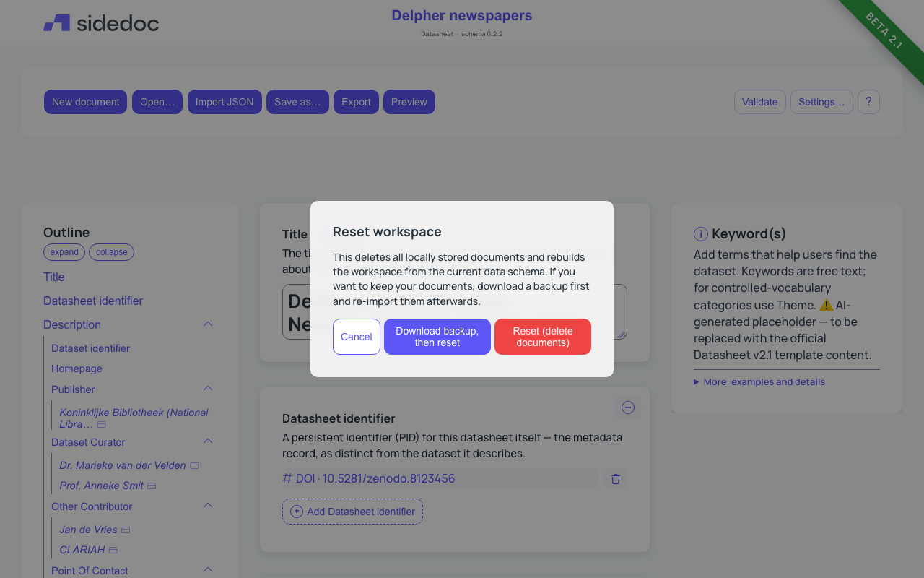Click Import JSON button
This screenshot has width=924, height=578.
coord(225,102)
